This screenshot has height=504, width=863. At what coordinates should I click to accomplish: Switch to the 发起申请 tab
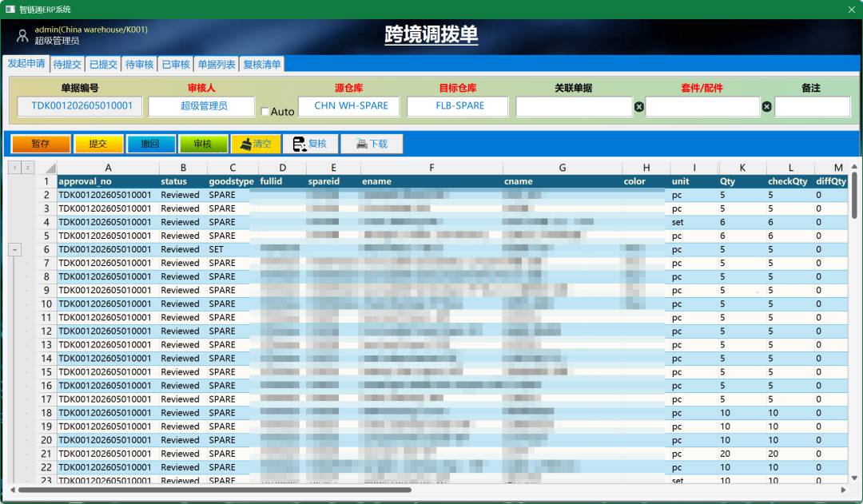26,64
